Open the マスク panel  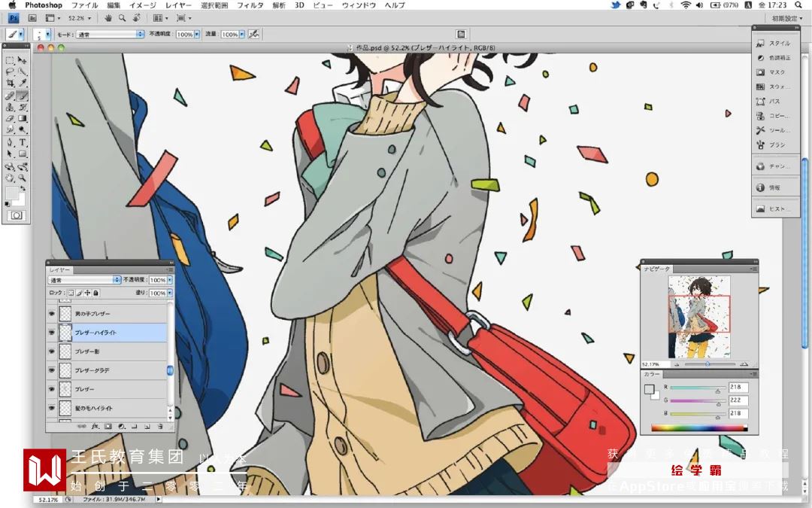pos(774,72)
